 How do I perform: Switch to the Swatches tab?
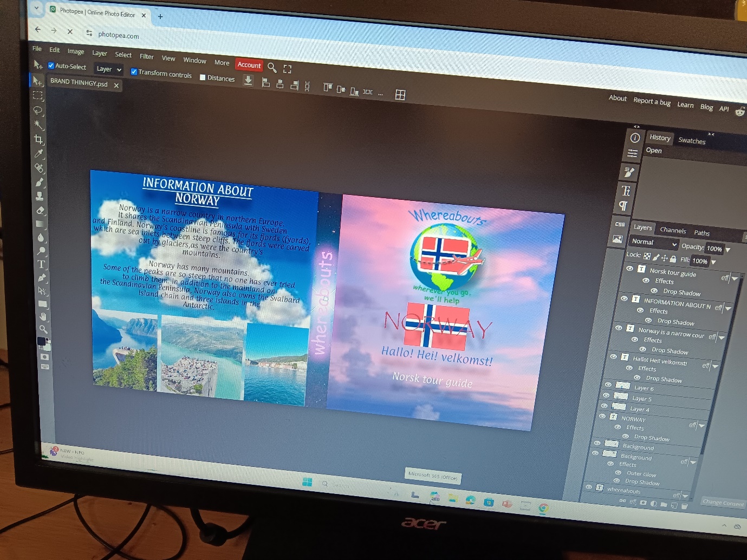point(692,141)
